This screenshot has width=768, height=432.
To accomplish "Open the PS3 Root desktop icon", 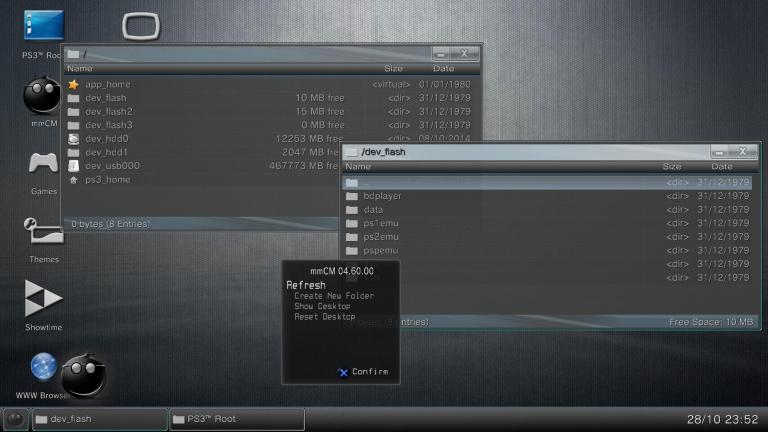I will tap(43, 27).
